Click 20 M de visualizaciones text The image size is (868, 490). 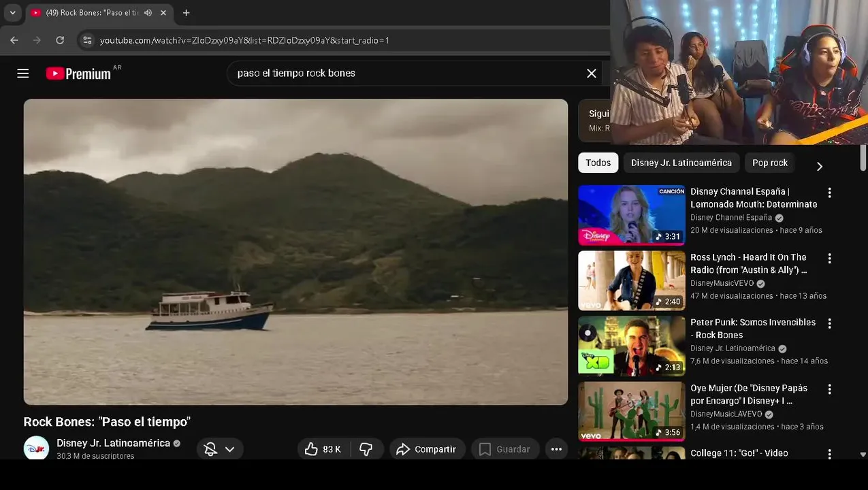pyautogui.click(x=732, y=230)
